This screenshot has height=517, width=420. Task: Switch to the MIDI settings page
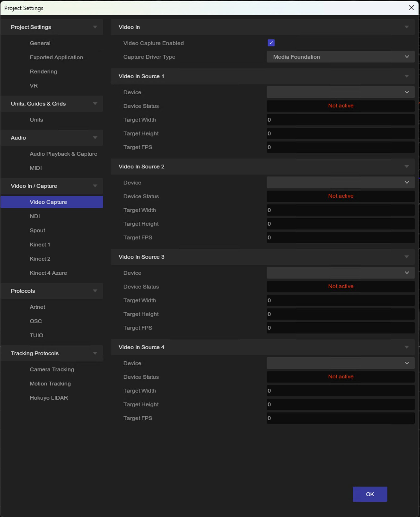[35, 168]
